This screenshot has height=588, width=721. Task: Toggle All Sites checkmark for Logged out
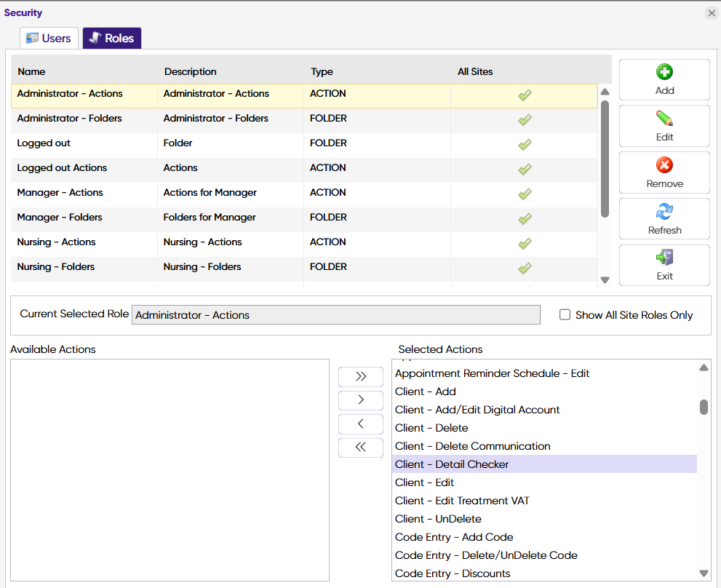525,144
